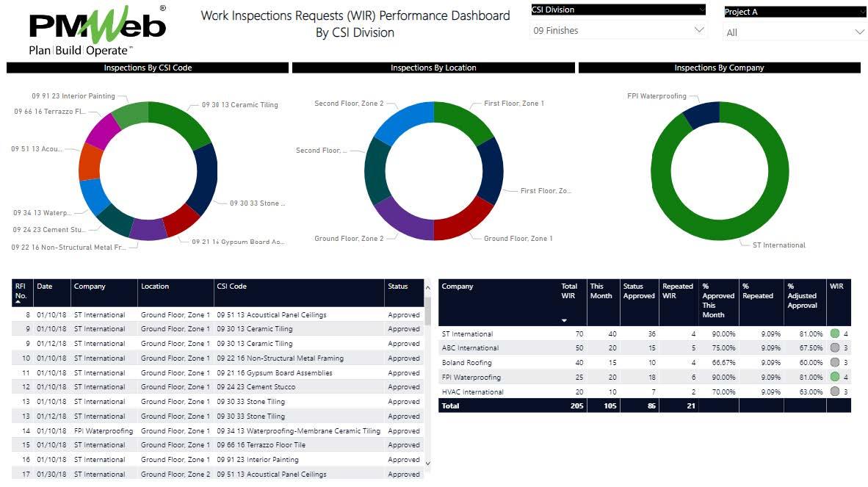The height and width of the screenshot is (487, 868).
Task: Select the row with 09 24 23 Cement Stucco
Action: [217, 387]
